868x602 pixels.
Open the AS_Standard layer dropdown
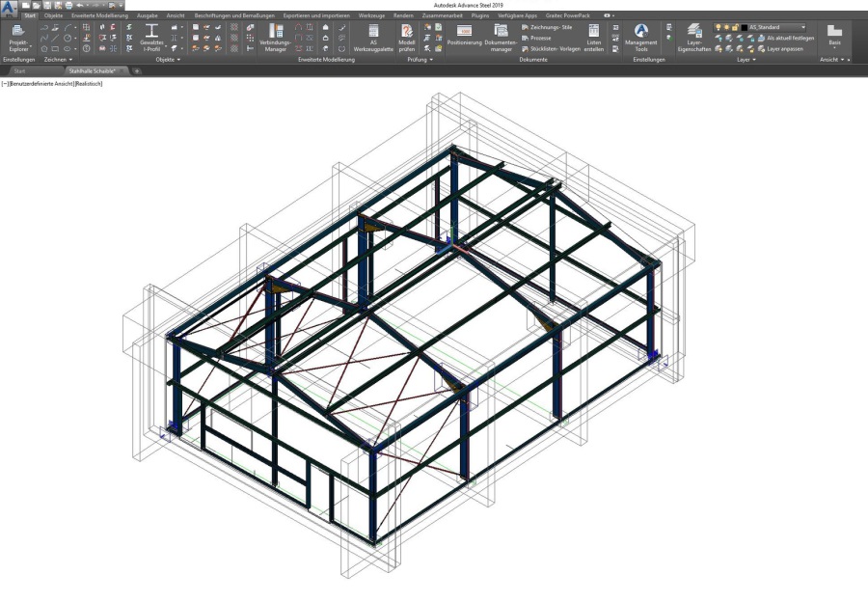(x=802, y=27)
